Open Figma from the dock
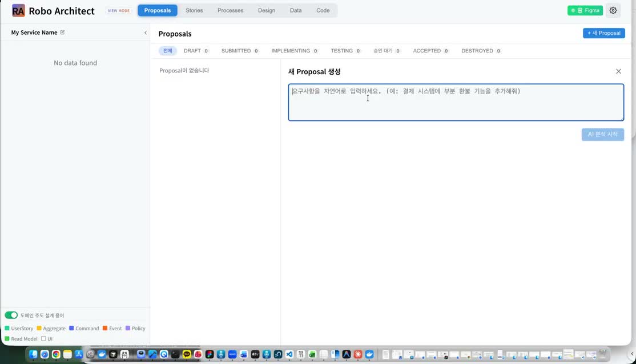Screen dimensions: 636x364 tap(210, 354)
